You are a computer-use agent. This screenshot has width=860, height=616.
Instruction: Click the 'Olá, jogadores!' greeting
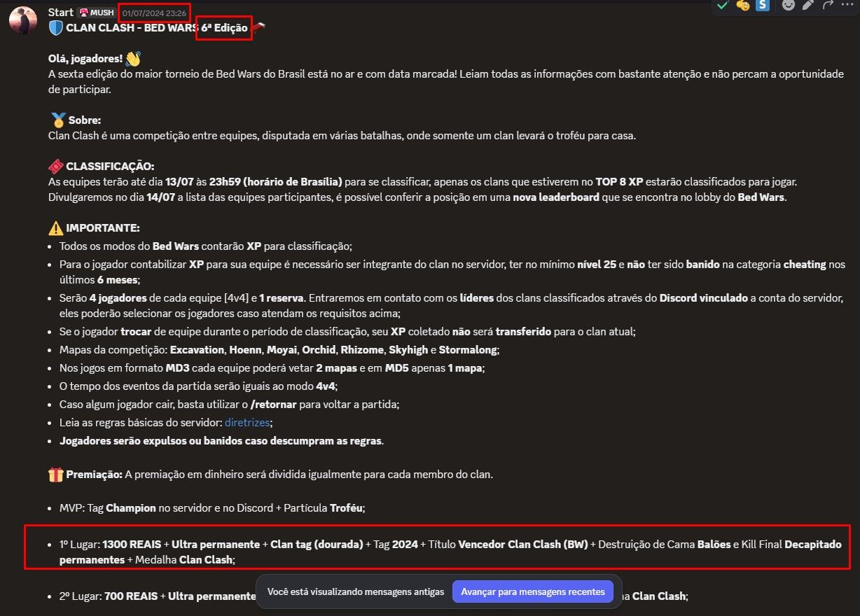(85, 58)
